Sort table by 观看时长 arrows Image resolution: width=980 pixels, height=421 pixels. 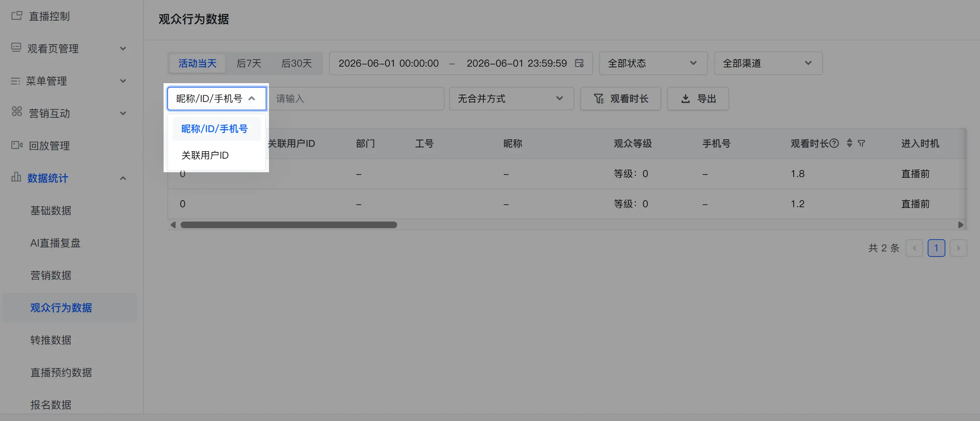coord(850,143)
